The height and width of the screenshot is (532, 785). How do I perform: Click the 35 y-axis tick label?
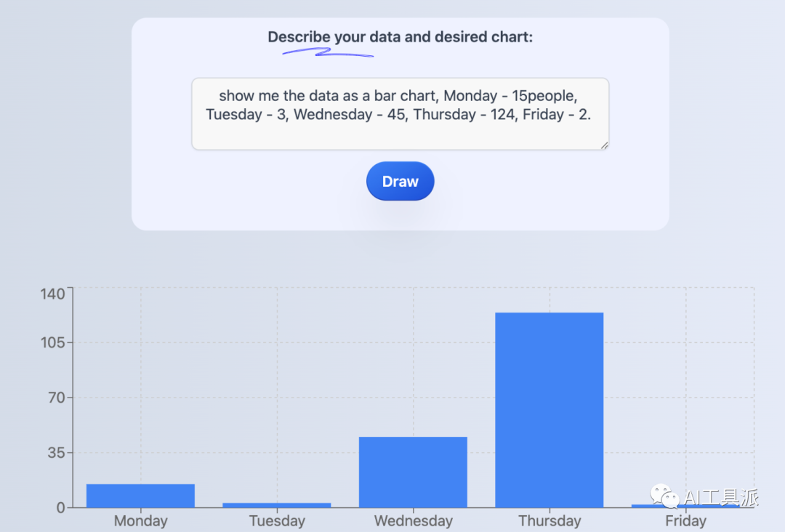(57, 453)
